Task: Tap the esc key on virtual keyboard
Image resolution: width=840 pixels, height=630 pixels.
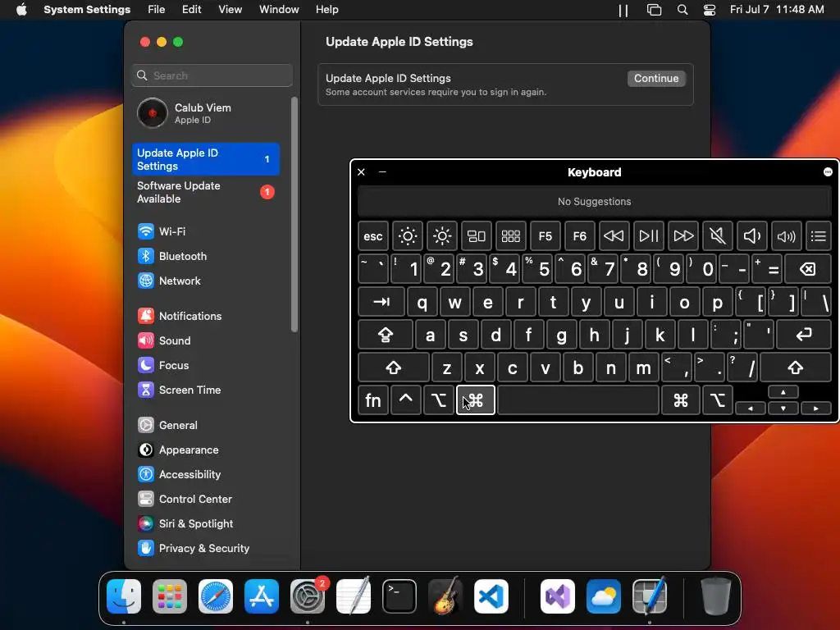Action: click(x=373, y=235)
